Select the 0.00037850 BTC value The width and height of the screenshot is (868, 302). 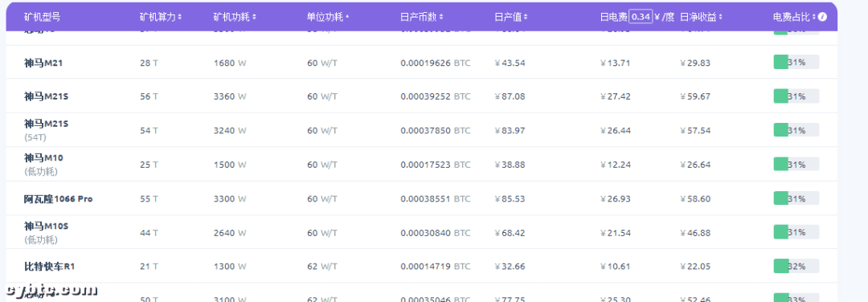436,131
